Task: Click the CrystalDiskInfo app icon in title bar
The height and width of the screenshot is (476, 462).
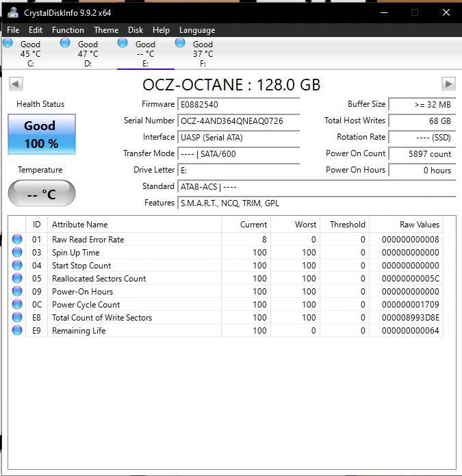Action: pyautogui.click(x=13, y=12)
